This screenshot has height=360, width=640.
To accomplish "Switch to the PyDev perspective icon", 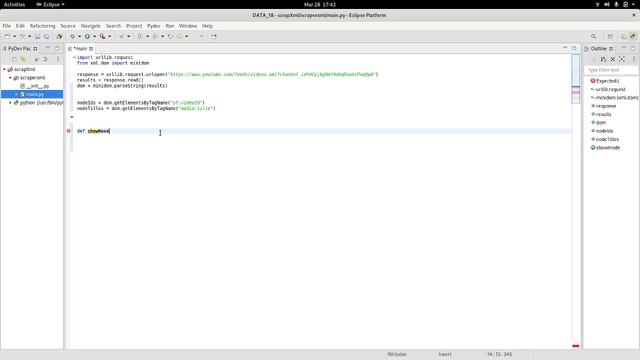I will [633, 36].
